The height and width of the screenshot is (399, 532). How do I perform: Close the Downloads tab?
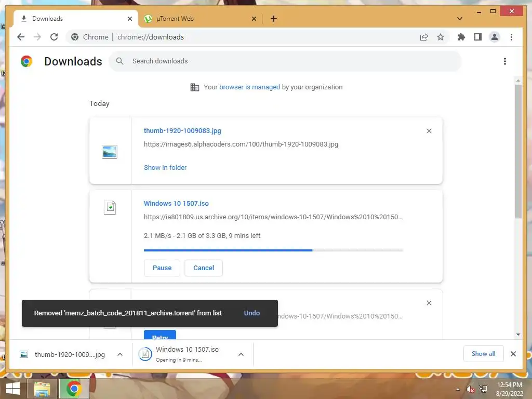(x=129, y=19)
